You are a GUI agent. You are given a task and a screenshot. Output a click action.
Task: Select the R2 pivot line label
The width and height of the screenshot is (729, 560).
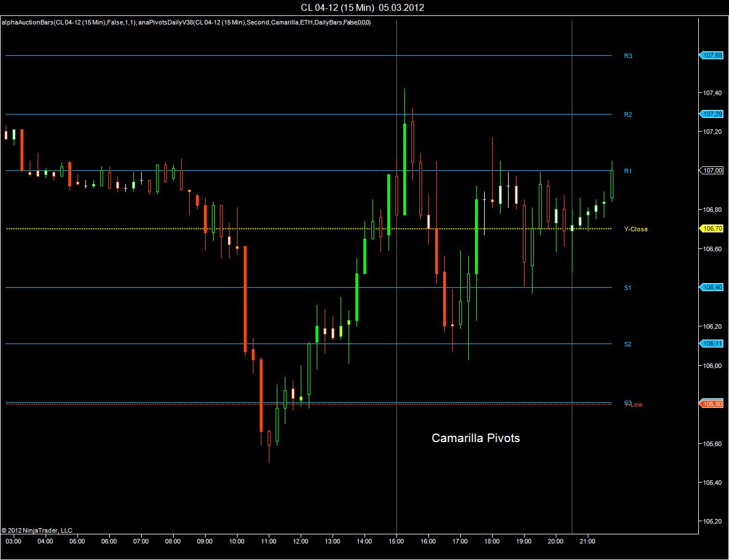(628, 115)
